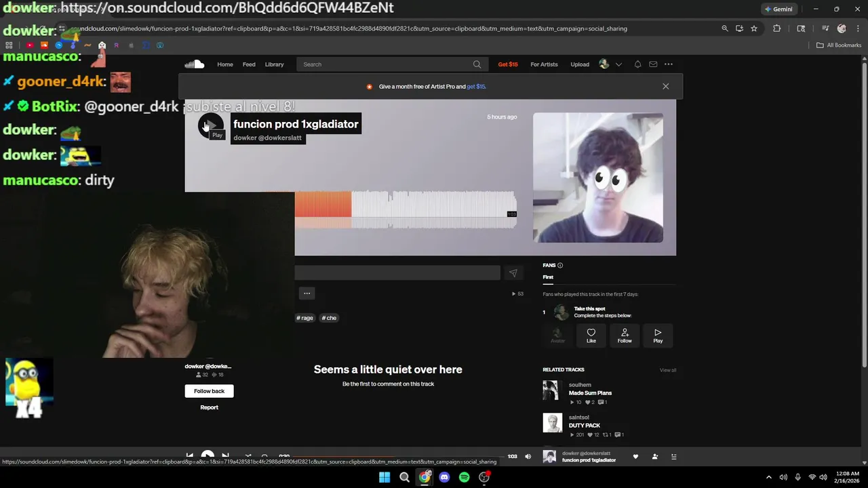Click the Follow back button
Screen dimensions: 868x488
tap(209, 391)
